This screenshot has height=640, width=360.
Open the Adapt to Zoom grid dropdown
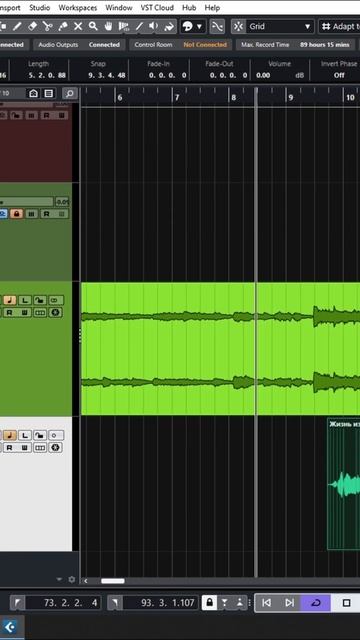click(x=339, y=27)
